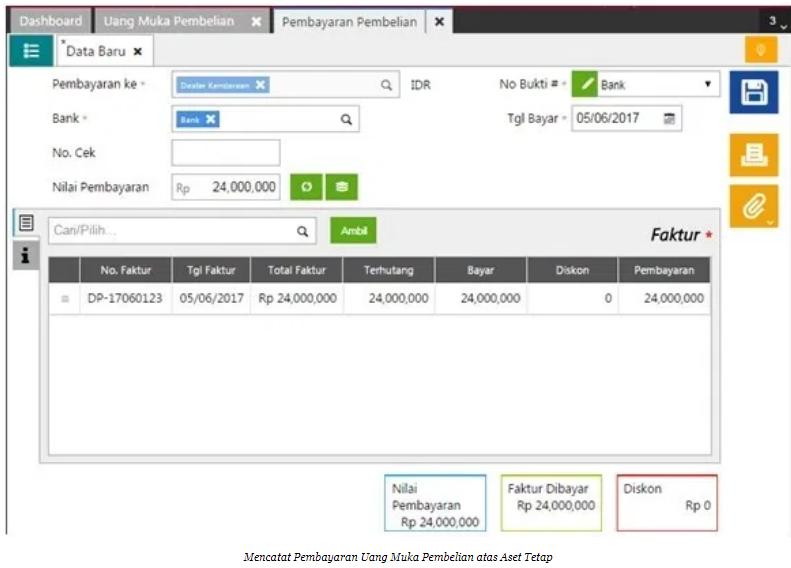Click the No. Cek input field
The height and width of the screenshot is (568, 791).
[x=226, y=153]
